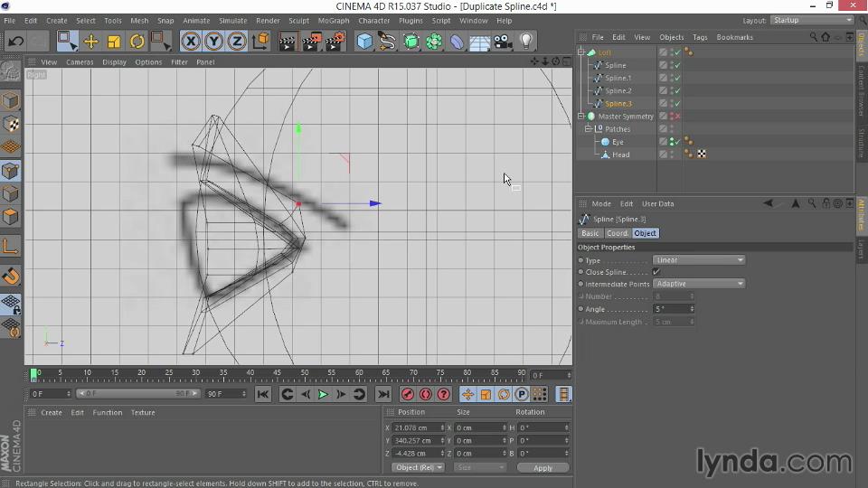This screenshot has width=868, height=488.
Task: Open the Material manager Texture menu
Action: click(143, 413)
